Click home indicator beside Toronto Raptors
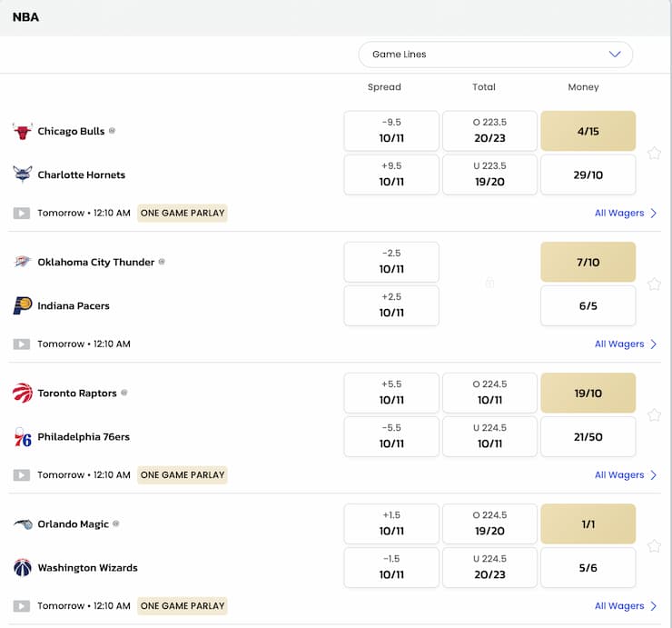Image resolution: width=672 pixels, height=628 pixels. 124,393
